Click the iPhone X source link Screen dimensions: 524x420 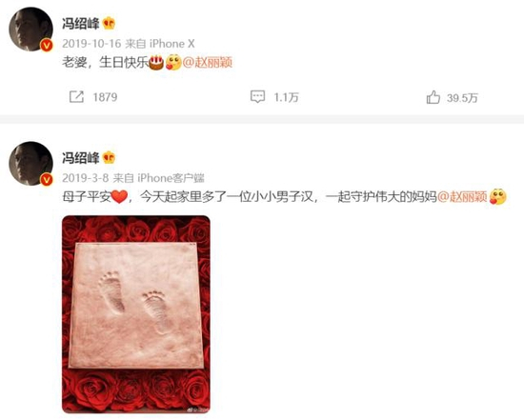coord(171,44)
